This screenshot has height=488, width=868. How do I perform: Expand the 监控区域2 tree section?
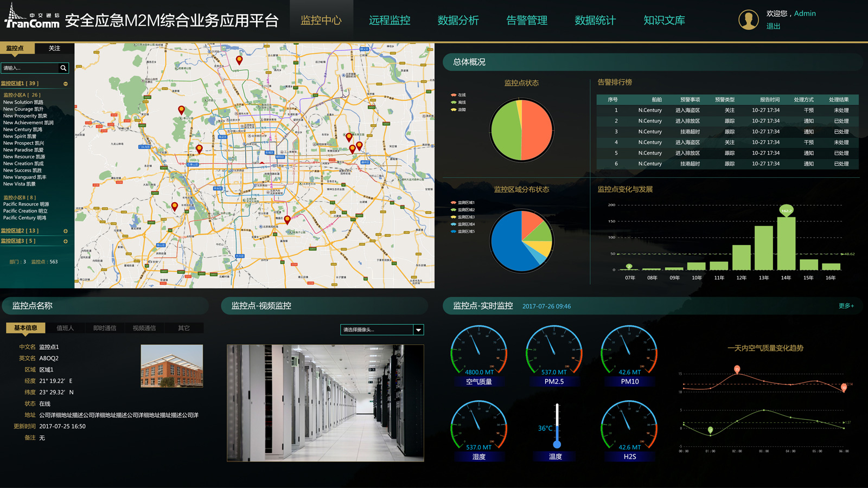coord(66,230)
